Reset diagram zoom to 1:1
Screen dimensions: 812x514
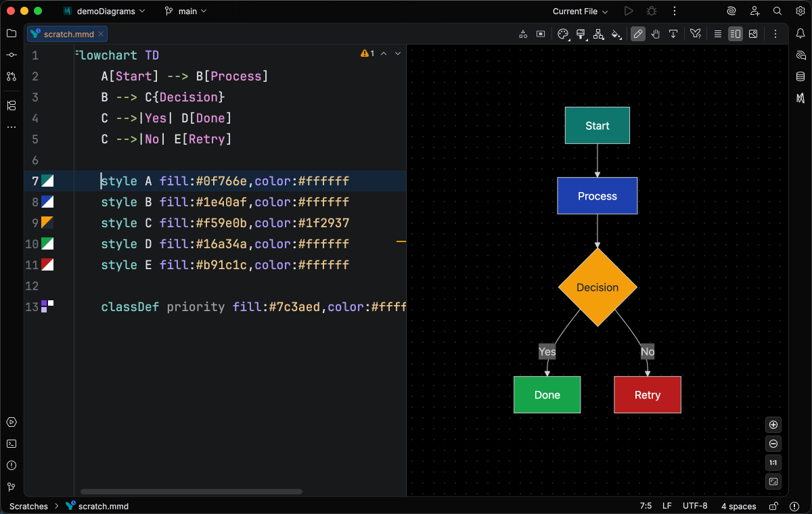click(x=773, y=463)
